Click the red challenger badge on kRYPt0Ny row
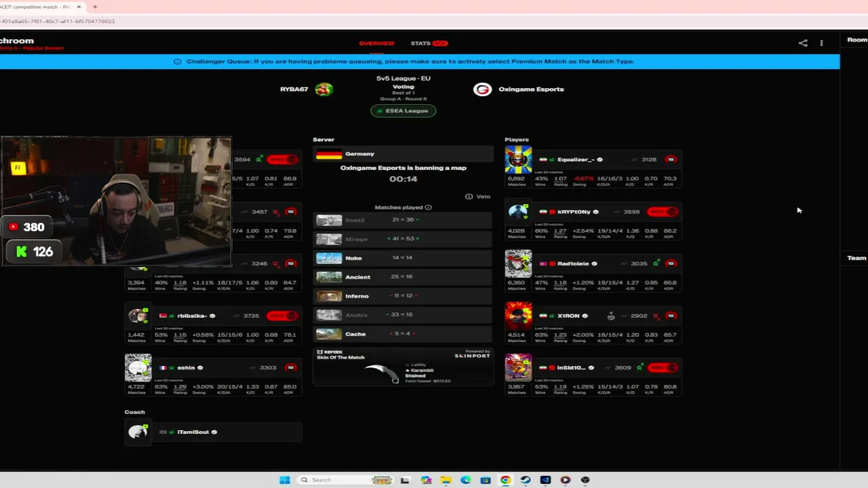868x488 pixels. coord(662,211)
